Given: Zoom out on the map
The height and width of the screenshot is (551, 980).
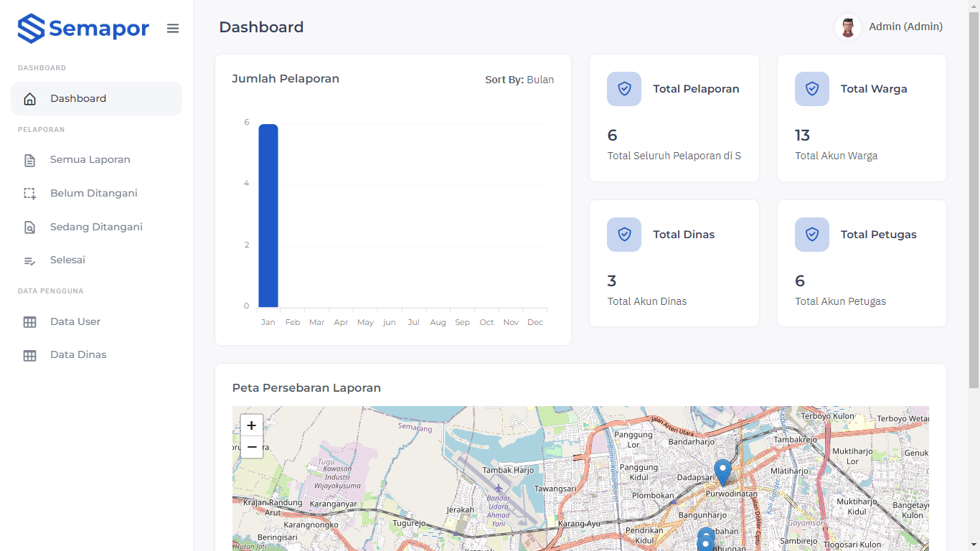Looking at the screenshot, I should tap(252, 447).
